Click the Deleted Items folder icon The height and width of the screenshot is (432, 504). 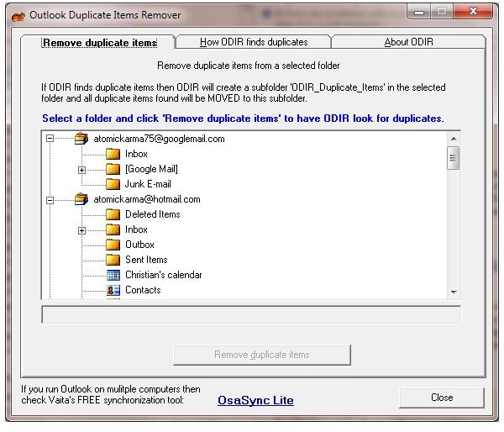(x=113, y=214)
